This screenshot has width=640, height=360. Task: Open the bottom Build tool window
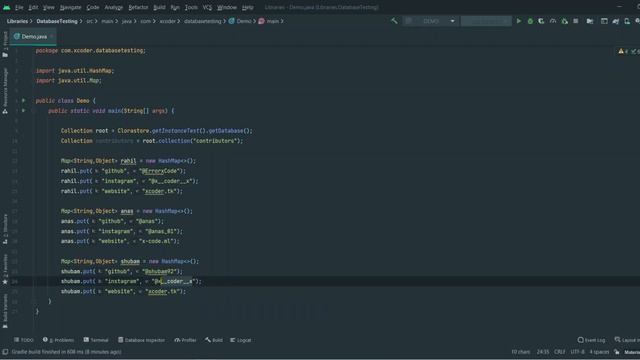coord(214,340)
